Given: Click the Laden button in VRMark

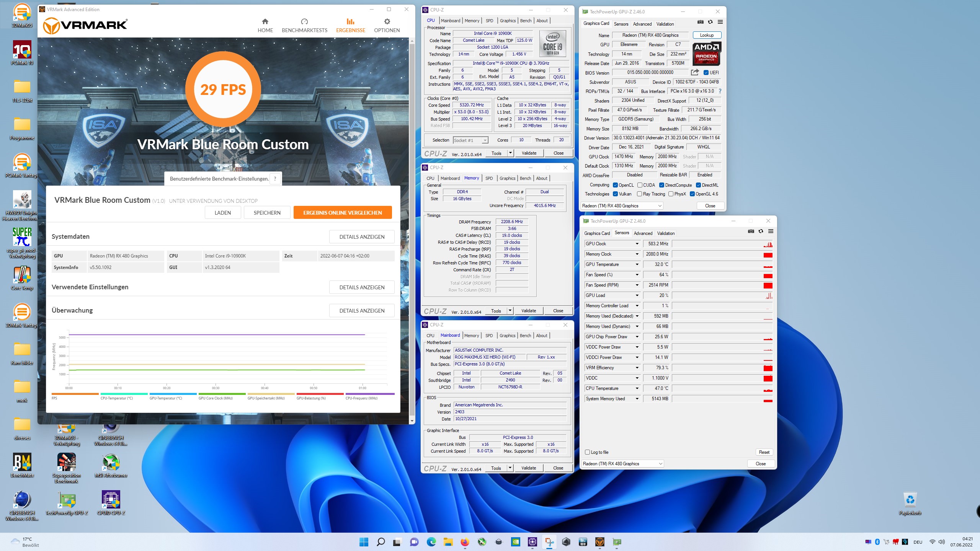Looking at the screenshot, I should (x=223, y=213).
